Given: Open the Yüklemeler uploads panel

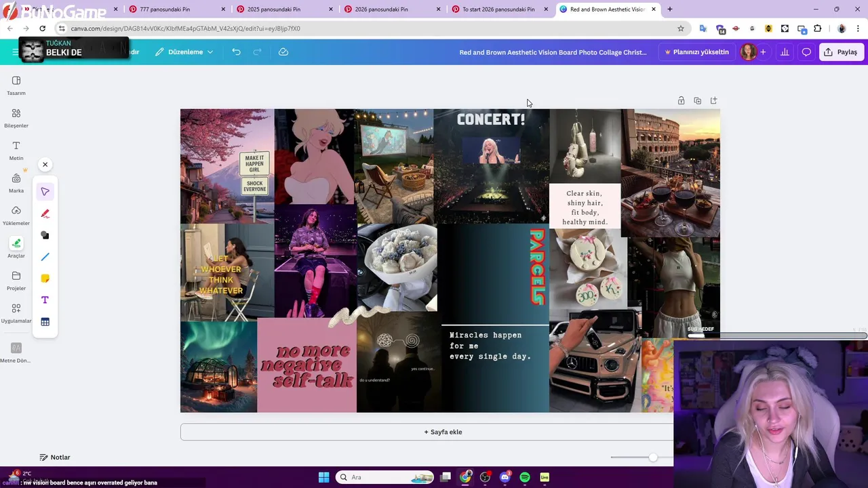Looking at the screenshot, I should click(x=16, y=216).
